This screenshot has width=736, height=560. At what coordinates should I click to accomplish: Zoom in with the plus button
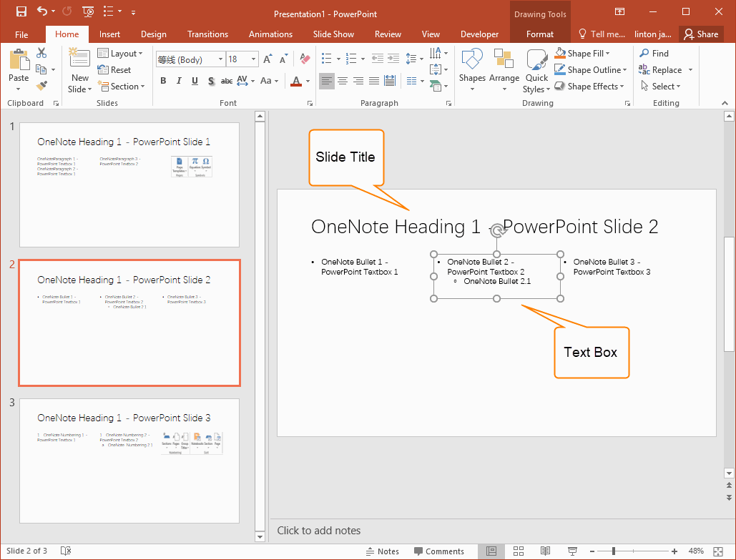(x=674, y=551)
